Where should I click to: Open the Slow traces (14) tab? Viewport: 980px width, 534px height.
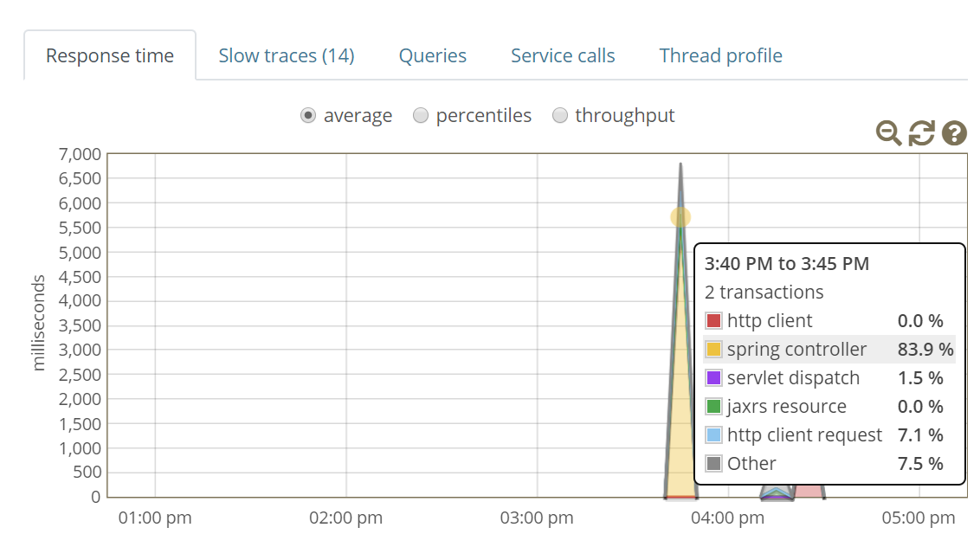coord(287,55)
